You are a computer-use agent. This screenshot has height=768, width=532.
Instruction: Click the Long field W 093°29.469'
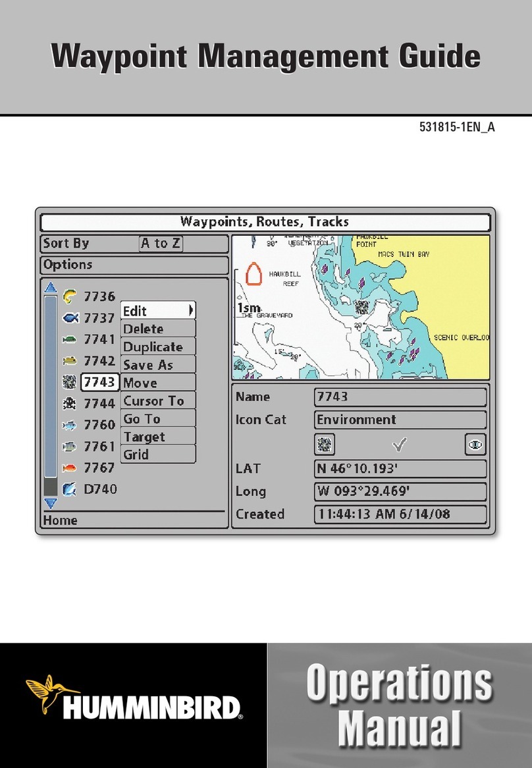tap(400, 491)
